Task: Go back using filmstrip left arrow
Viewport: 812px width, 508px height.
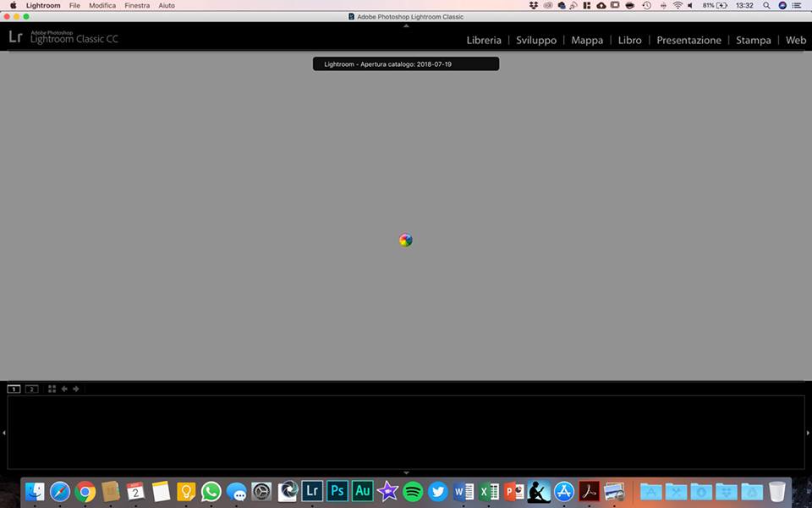Action: click(x=64, y=389)
